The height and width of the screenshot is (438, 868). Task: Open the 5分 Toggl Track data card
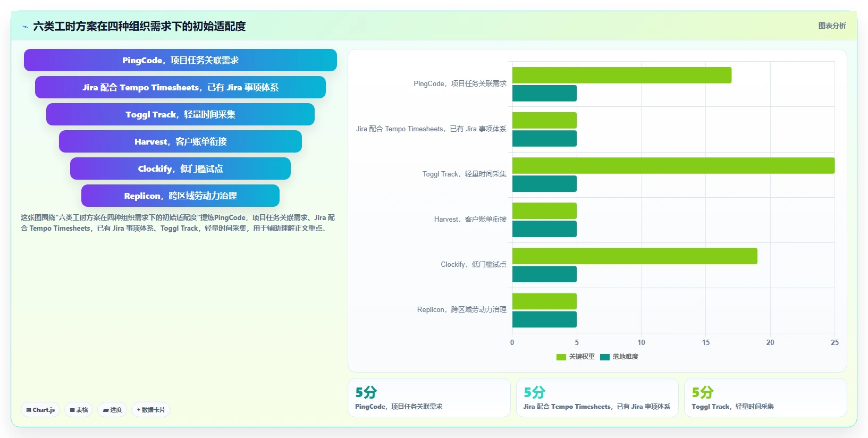[765, 398]
